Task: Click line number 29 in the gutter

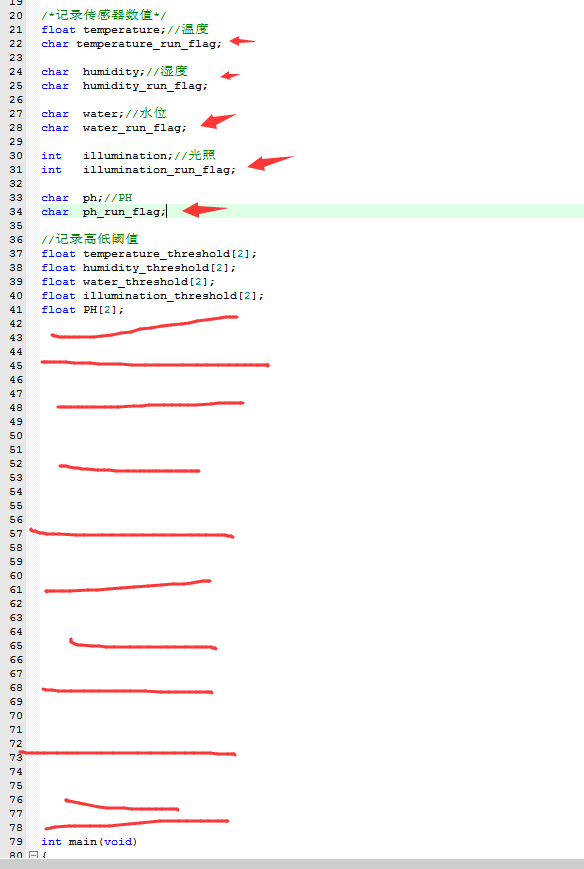Action: pyautogui.click(x=16, y=142)
